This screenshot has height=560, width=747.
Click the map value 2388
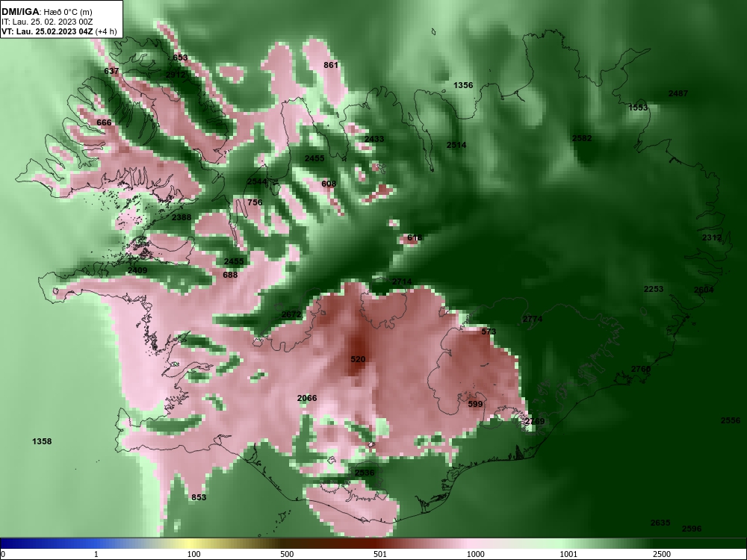pyautogui.click(x=182, y=217)
